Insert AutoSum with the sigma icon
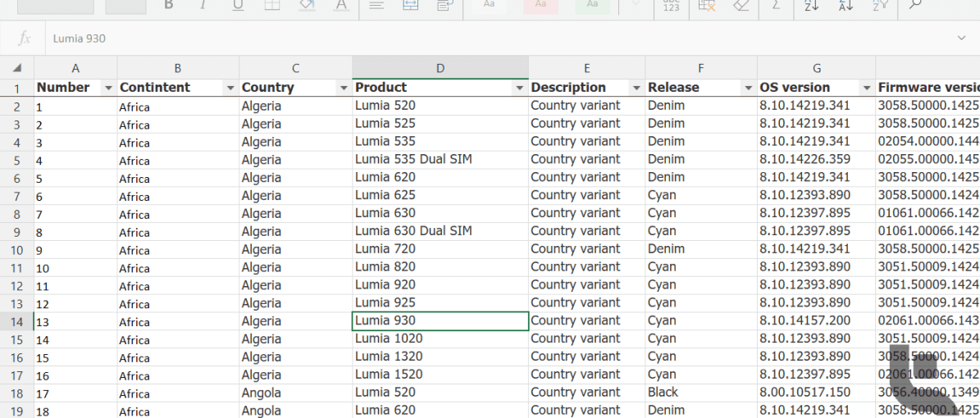980x418 pixels. [777, 5]
